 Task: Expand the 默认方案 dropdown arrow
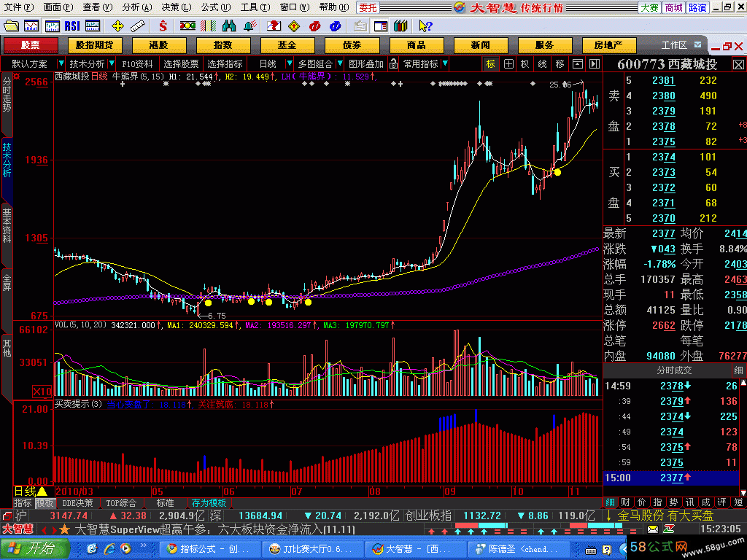click(x=61, y=63)
